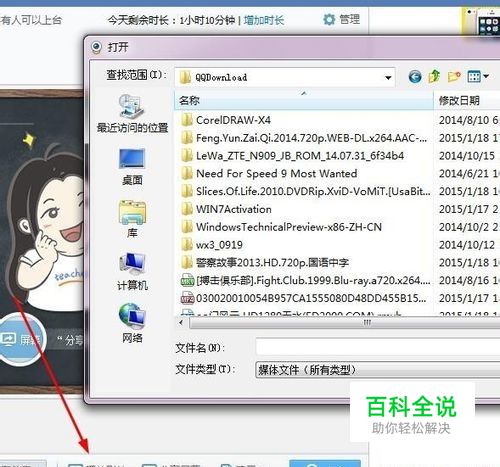The image size is (500, 467).
Task: Select the wx3_0919 folder
Action: tap(212, 245)
